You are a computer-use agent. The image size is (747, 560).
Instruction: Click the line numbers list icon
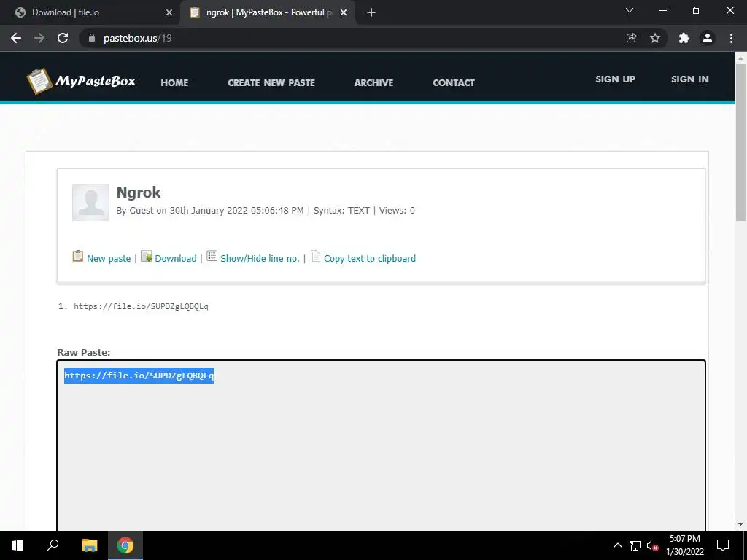(x=212, y=256)
